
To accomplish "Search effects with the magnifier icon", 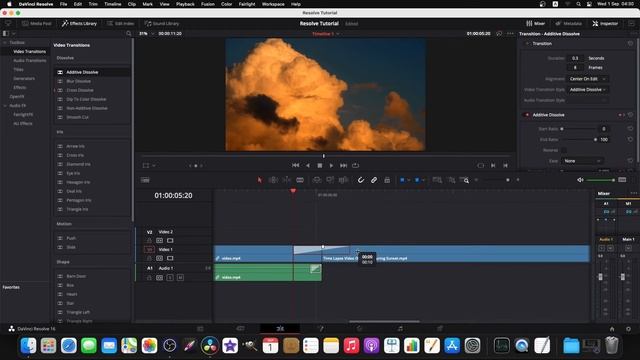I will [129, 33].
